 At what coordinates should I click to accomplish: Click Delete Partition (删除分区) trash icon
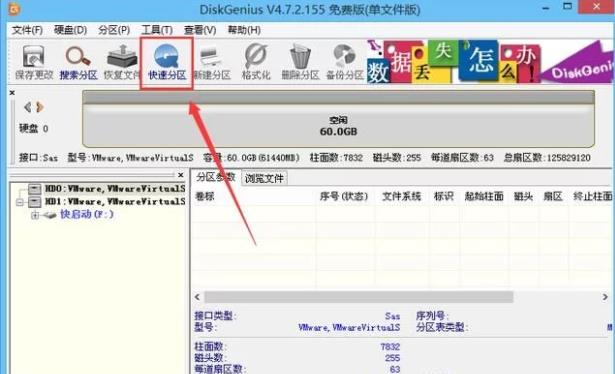pos(300,62)
